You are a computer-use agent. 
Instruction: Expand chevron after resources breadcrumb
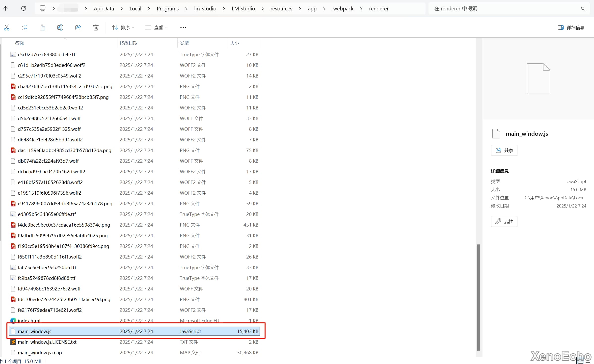300,9
